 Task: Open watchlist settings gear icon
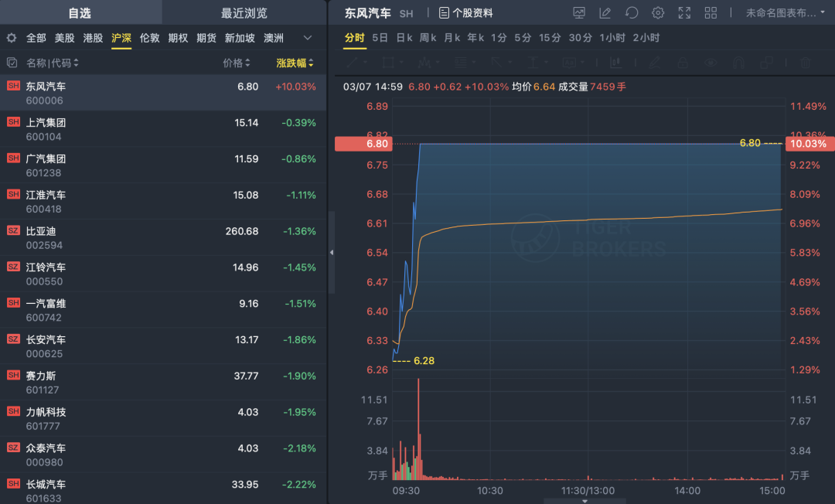pos(11,38)
